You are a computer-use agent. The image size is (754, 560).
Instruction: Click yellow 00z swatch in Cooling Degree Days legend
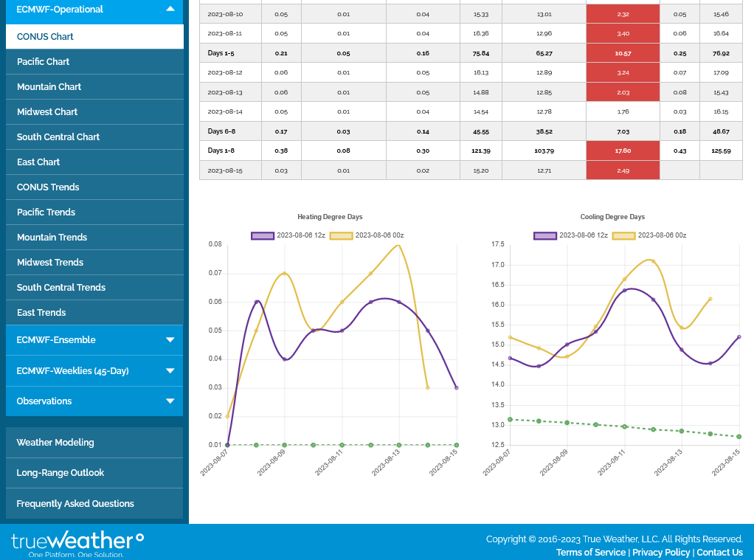click(x=623, y=235)
